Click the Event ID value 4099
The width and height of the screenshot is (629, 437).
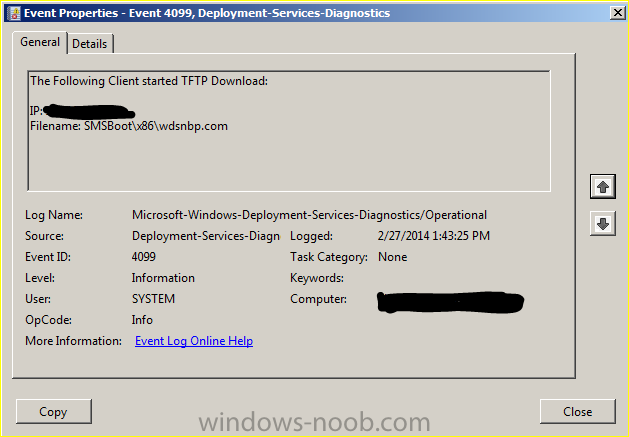pyautogui.click(x=144, y=257)
